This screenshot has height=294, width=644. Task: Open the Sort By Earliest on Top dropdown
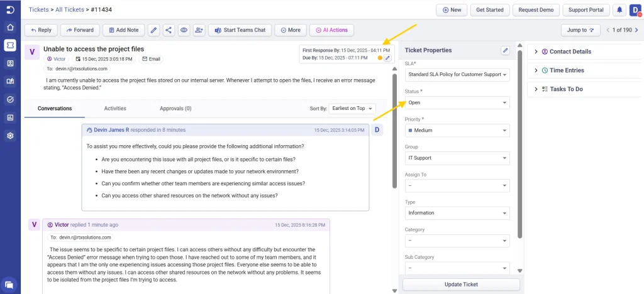click(352, 109)
